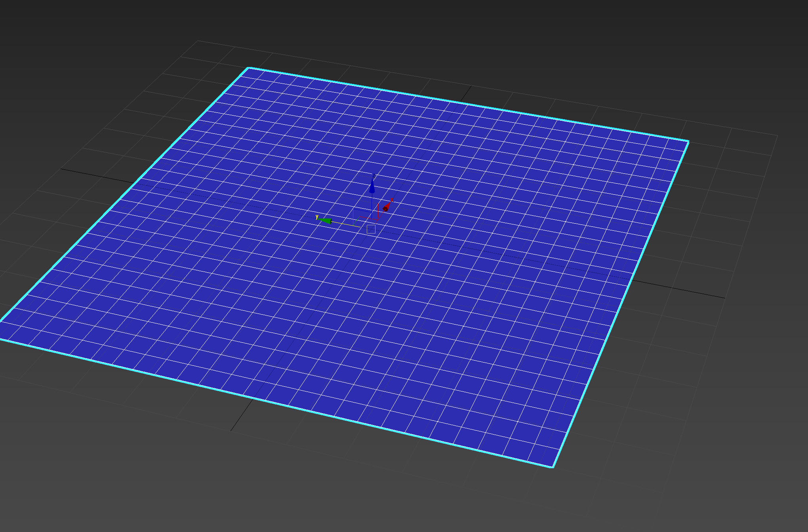Click the right corner of the selected plane

(x=688, y=141)
